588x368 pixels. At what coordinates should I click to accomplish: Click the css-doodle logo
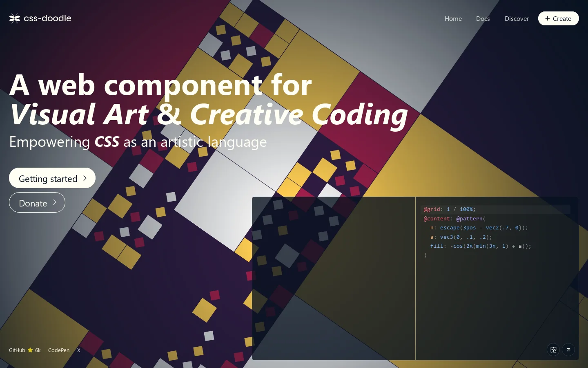[x=40, y=18]
